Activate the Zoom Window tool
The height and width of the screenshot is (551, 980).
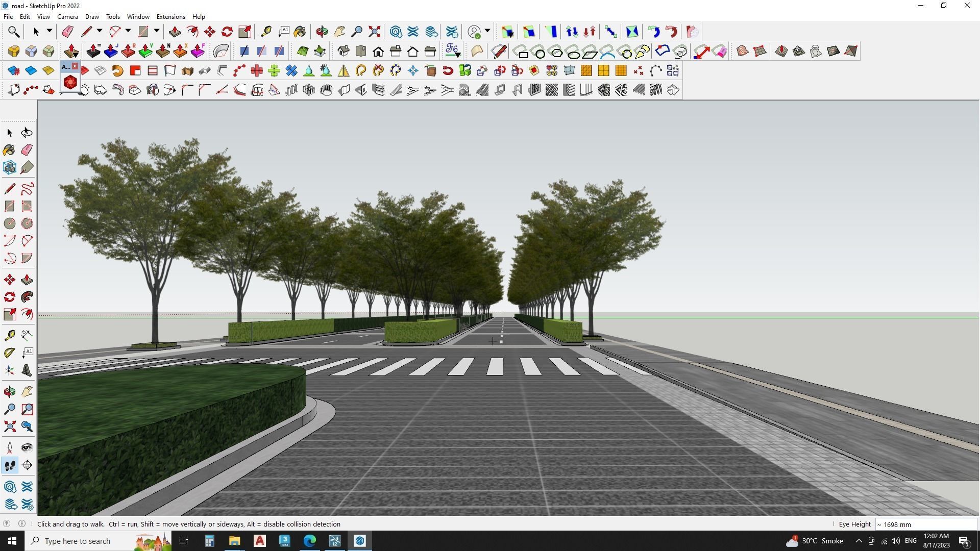[27, 409]
